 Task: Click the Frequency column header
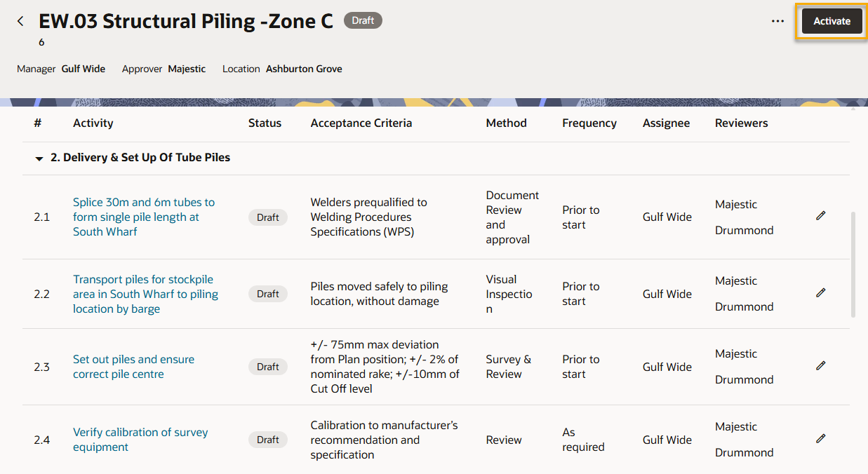point(589,123)
